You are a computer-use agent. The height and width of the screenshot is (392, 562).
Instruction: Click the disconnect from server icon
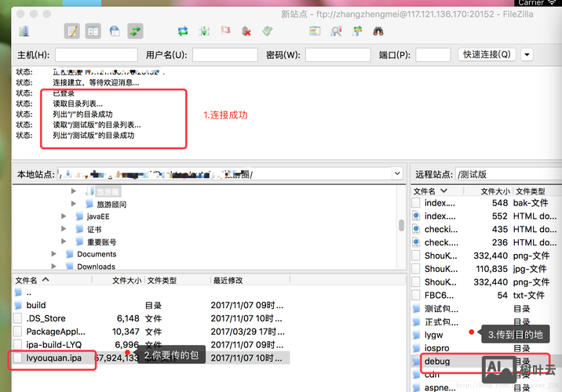[246, 31]
